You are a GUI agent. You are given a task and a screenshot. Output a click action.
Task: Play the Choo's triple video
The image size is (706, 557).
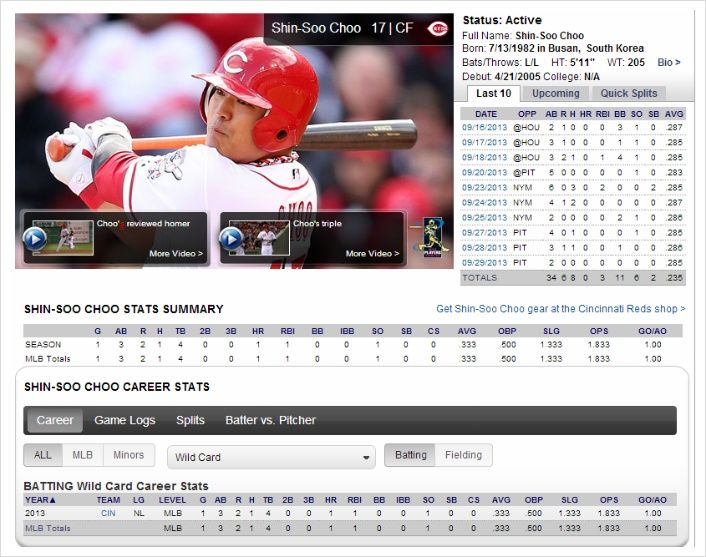[x=231, y=238]
